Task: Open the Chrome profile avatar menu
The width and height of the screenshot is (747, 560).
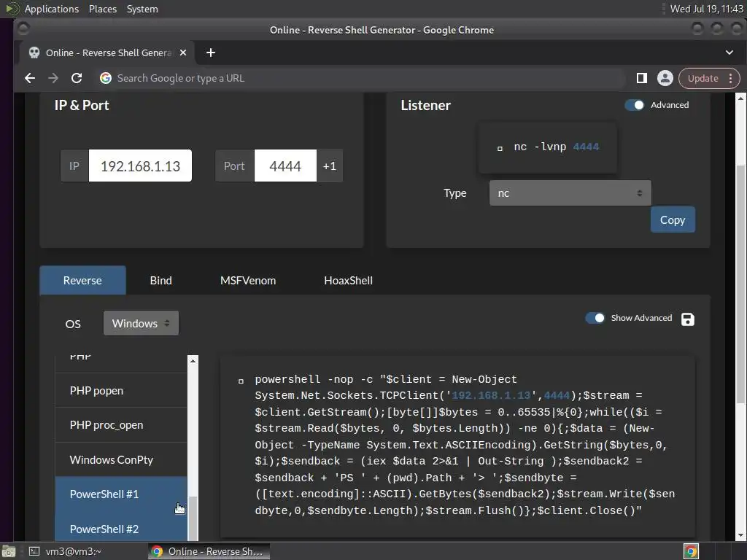Action: click(665, 78)
